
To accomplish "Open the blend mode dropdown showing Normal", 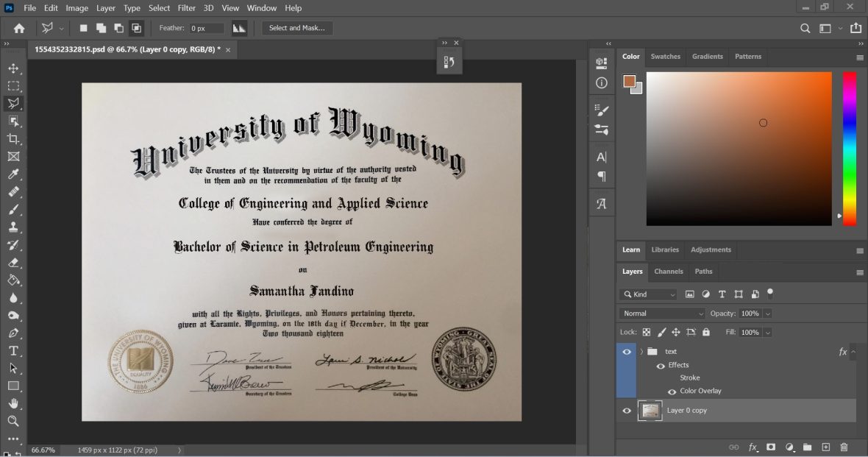I will [x=660, y=313].
